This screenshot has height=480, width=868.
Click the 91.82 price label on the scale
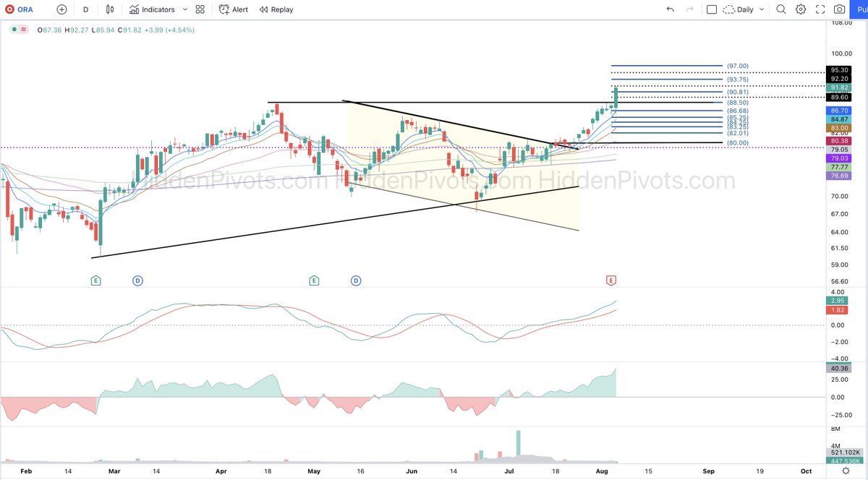click(x=838, y=87)
